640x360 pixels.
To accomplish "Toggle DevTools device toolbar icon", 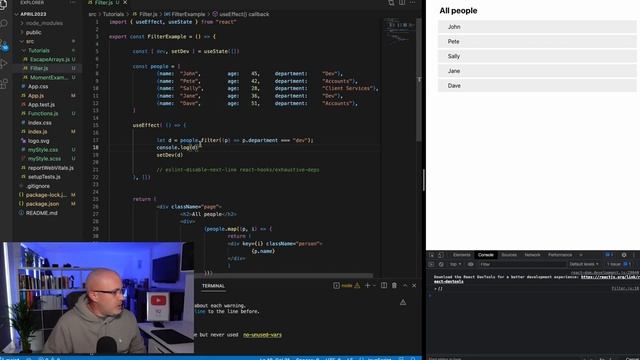I will [x=440, y=255].
